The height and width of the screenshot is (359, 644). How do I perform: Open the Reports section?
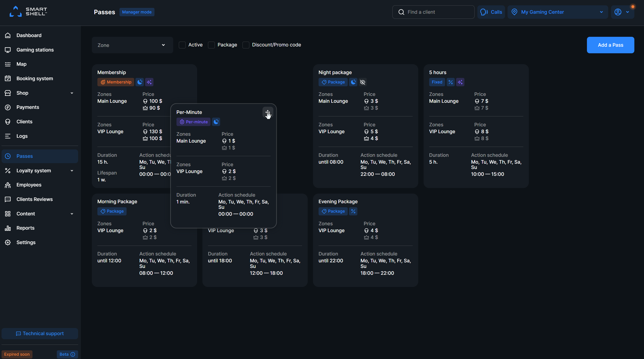(25, 228)
